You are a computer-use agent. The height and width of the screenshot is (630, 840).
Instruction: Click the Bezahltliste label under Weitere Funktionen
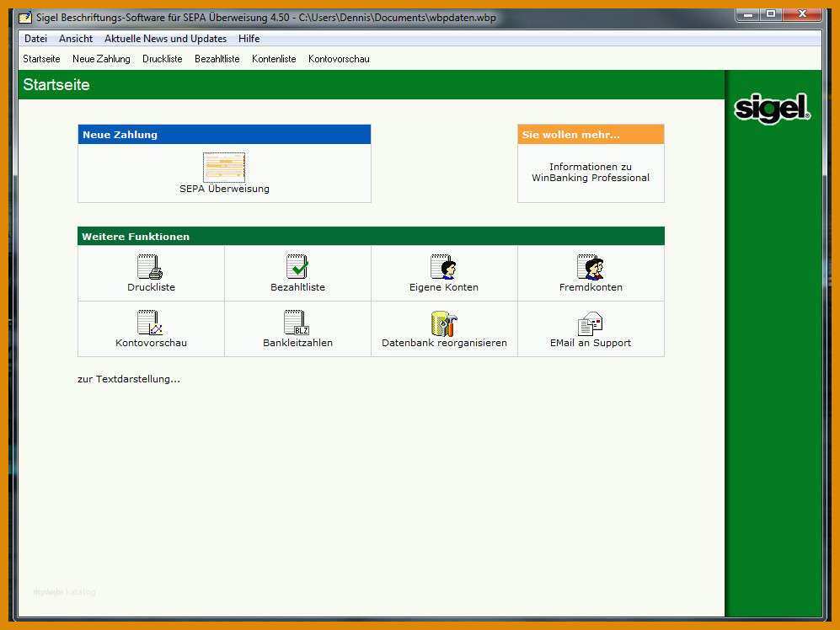298,288
